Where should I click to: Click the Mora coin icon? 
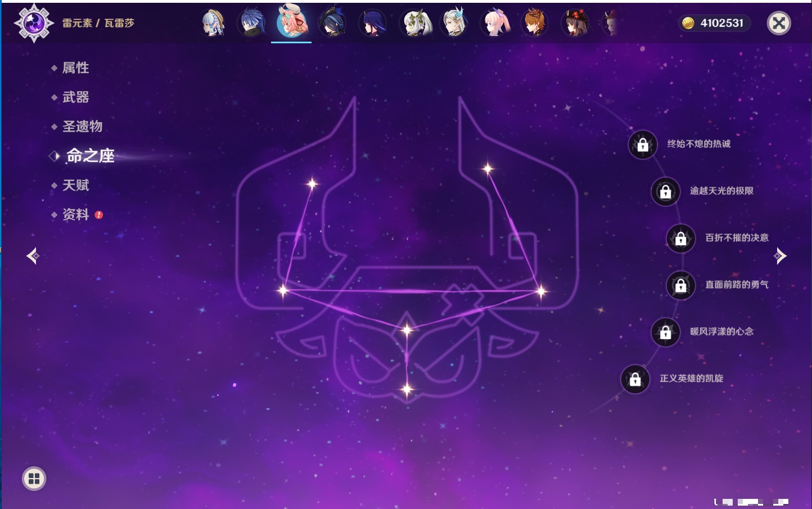[x=688, y=23]
